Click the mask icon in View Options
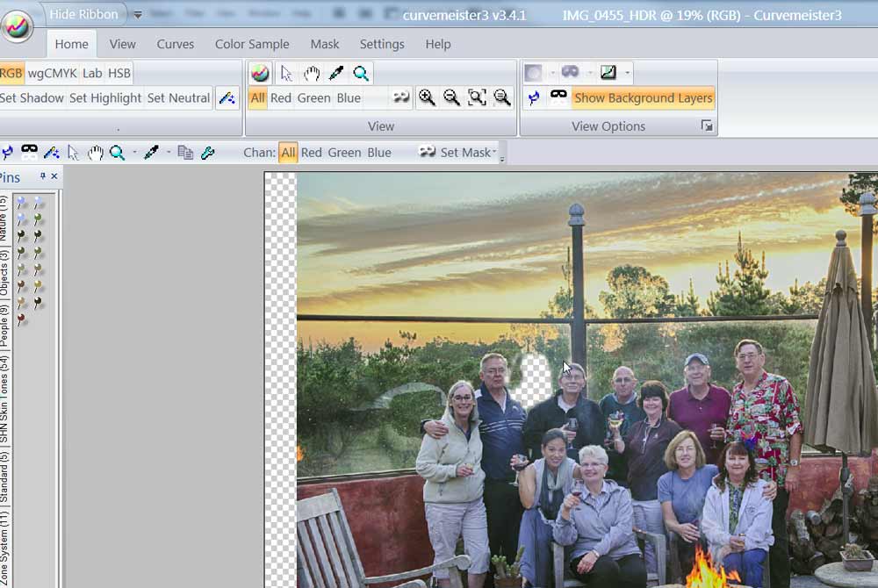 tap(558, 97)
